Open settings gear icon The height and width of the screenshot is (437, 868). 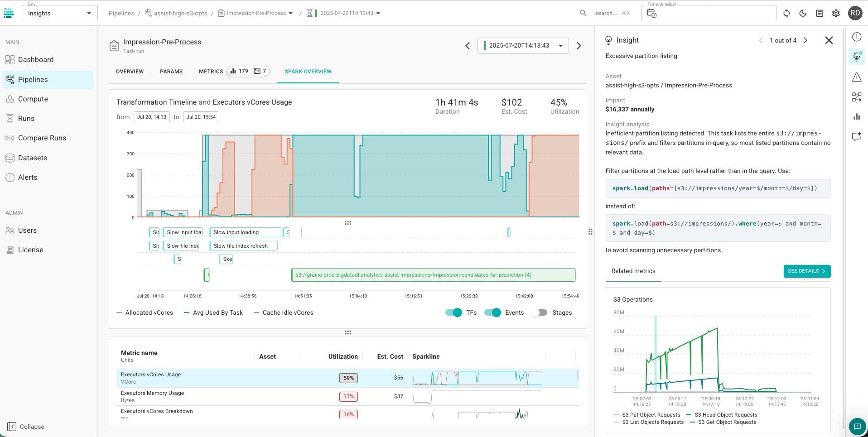pyautogui.click(x=836, y=13)
